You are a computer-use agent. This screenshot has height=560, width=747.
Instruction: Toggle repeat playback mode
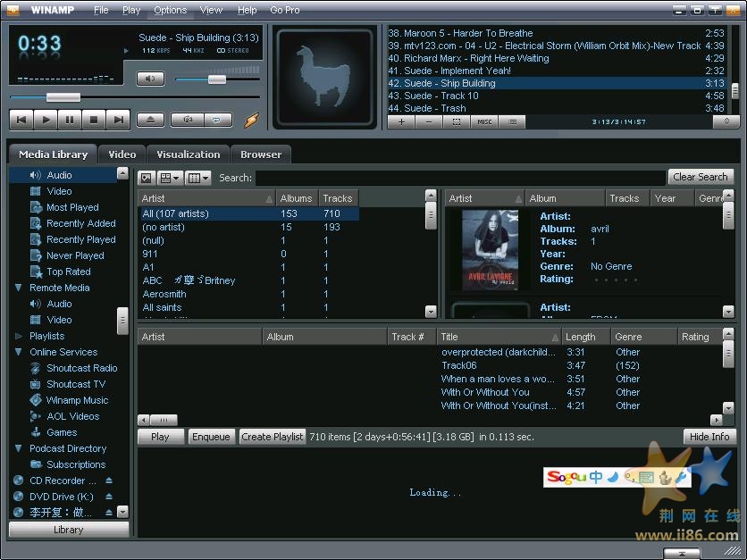tap(217, 119)
